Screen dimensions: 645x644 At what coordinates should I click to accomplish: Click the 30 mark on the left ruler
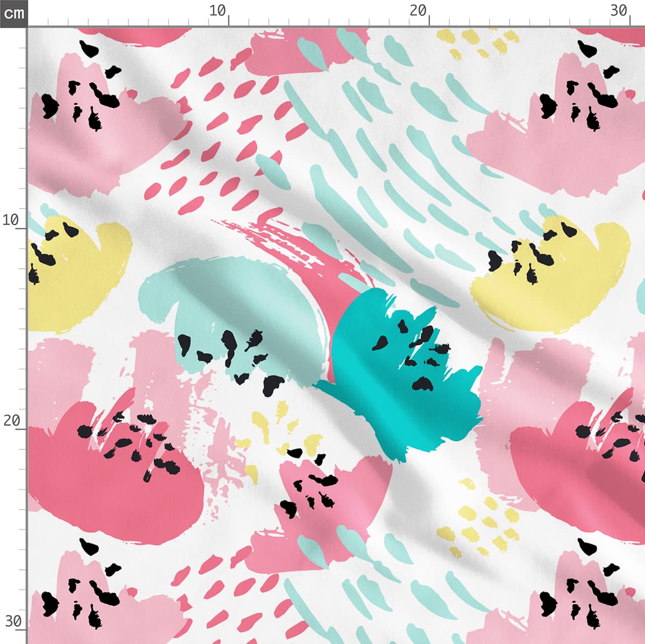pos(13,621)
